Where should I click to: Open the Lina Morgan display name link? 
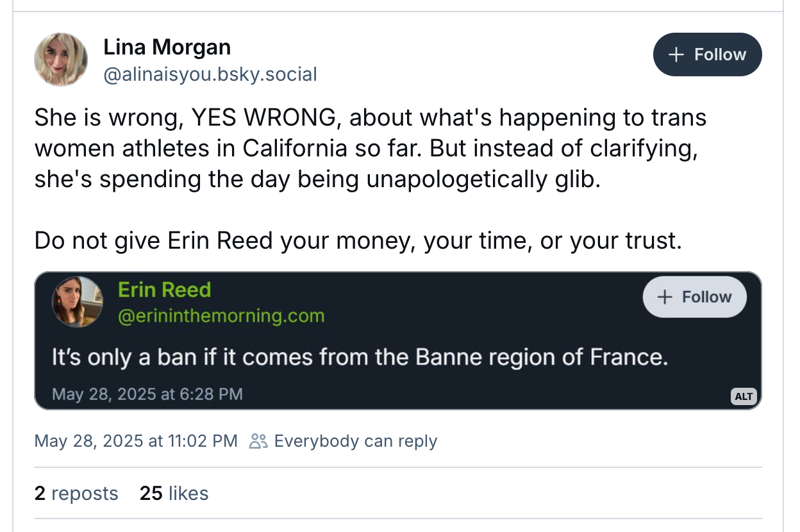pyautogui.click(x=167, y=47)
